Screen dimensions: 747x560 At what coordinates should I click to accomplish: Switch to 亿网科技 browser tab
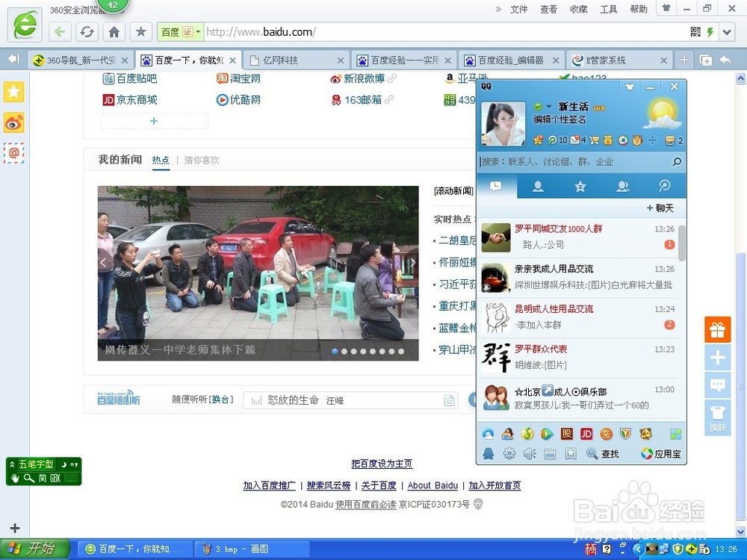point(295,60)
